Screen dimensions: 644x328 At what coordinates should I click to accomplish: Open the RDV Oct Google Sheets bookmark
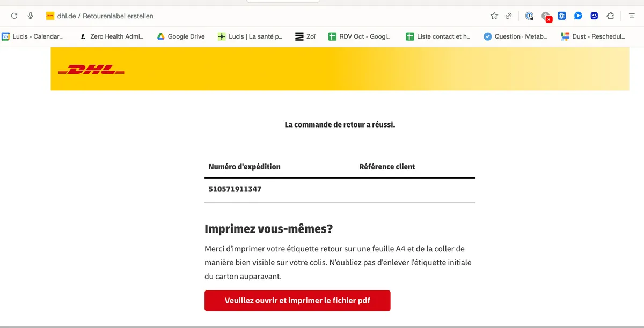pos(360,36)
